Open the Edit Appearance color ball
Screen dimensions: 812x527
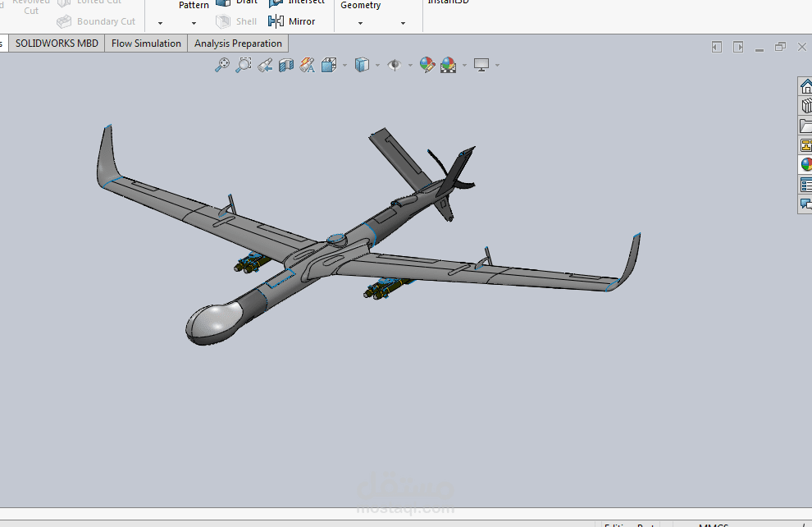(428, 65)
